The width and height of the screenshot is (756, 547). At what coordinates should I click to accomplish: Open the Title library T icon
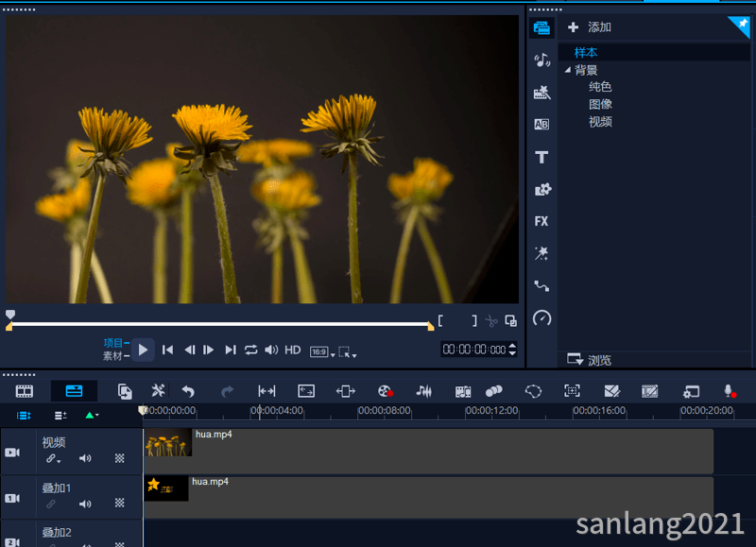pos(541,157)
